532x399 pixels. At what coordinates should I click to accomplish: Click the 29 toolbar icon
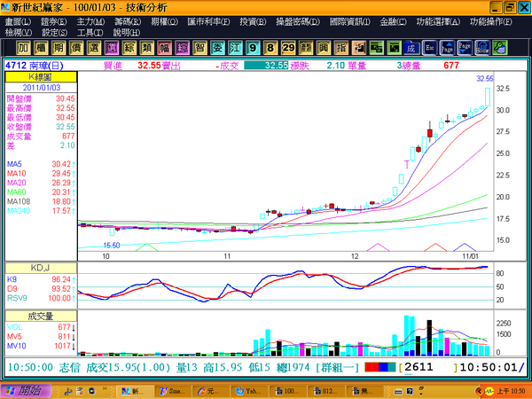tap(288, 48)
